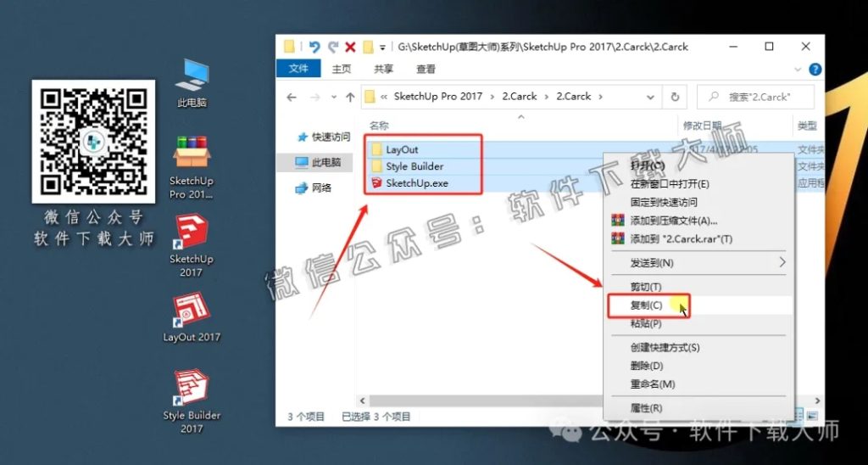Click the new folder icon in quick access toolbar
Image resolution: width=868 pixels, height=465 pixels.
point(368,48)
